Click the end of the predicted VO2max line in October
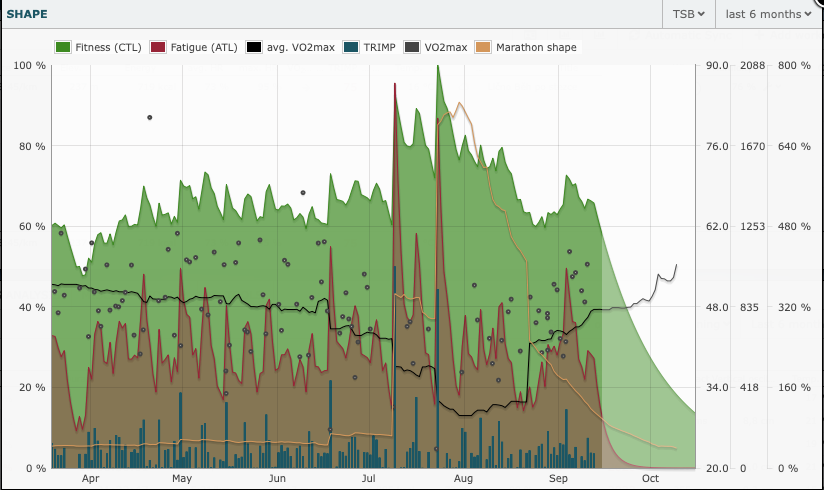The height and width of the screenshot is (490, 824). [x=676, y=265]
